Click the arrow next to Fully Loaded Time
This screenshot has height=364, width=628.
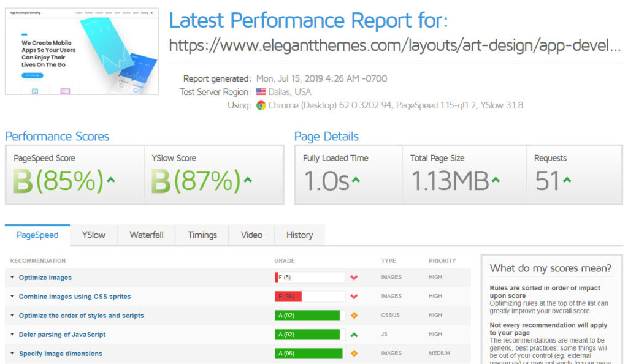tap(356, 180)
